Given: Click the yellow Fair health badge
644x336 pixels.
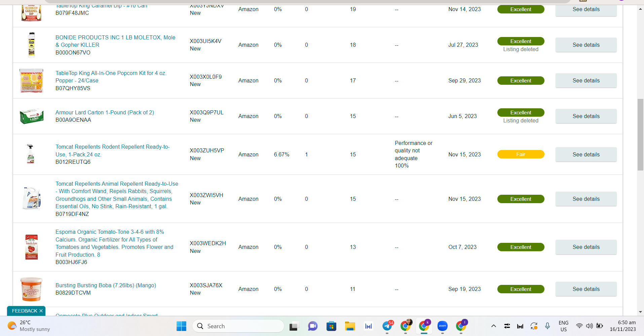Looking at the screenshot, I should coord(521,154).
